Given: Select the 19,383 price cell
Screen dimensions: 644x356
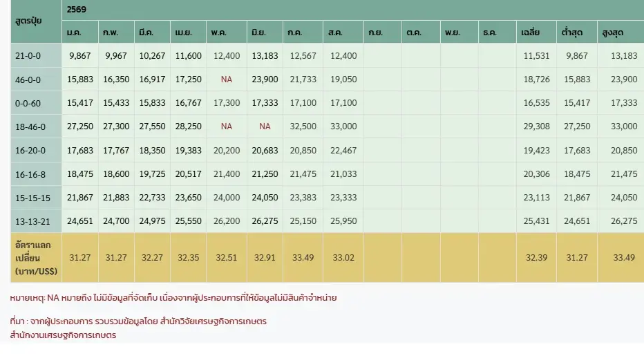Looking at the screenshot, I should (189, 151).
